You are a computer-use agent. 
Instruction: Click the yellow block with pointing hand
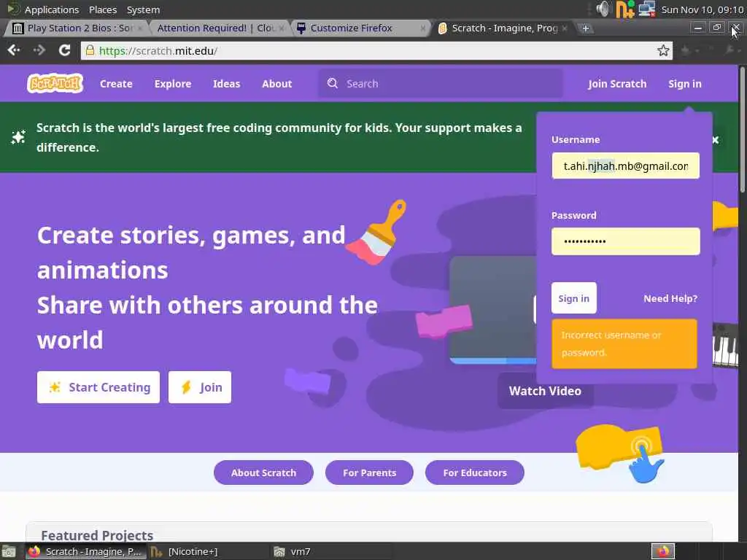620,453
